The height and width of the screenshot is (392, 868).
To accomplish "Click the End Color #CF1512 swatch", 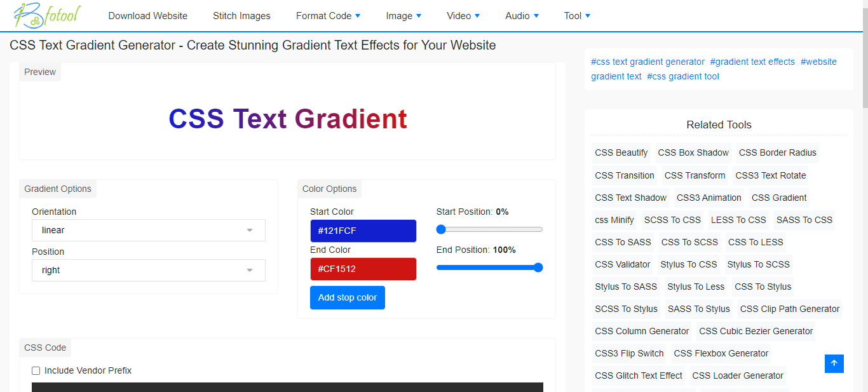I will tap(363, 269).
